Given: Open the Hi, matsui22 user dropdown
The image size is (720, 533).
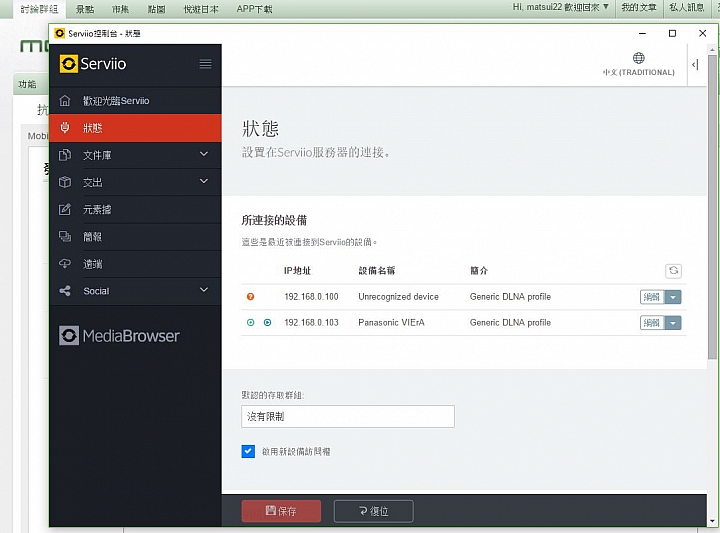Looking at the screenshot, I should (561, 7).
